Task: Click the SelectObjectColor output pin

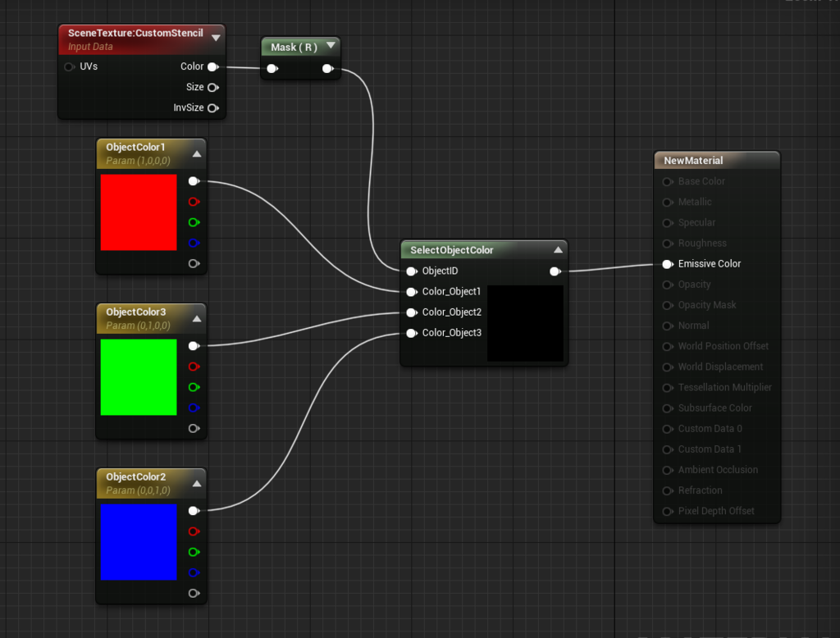Action: (555, 271)
